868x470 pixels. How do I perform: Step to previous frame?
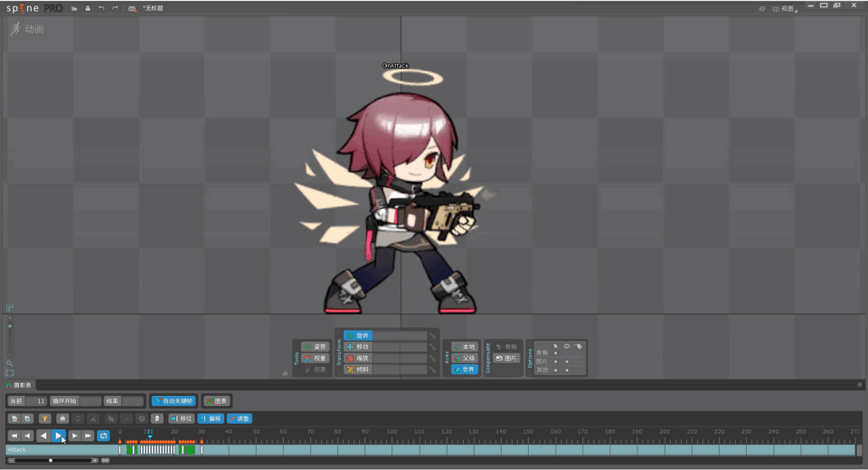(x=27, y=436)
